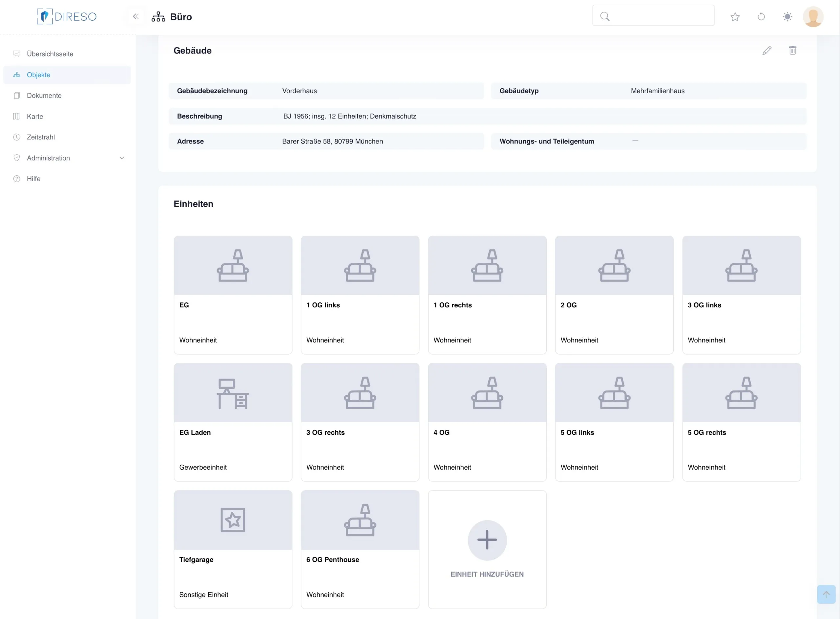Open the user avatar profile menu

[813, 17]
